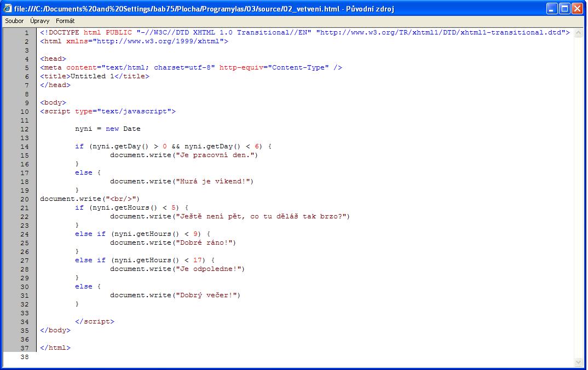This screenshot has height=370, width=588.
Task: Open the Úpravy menu
Action: click(x=39, y=21)
